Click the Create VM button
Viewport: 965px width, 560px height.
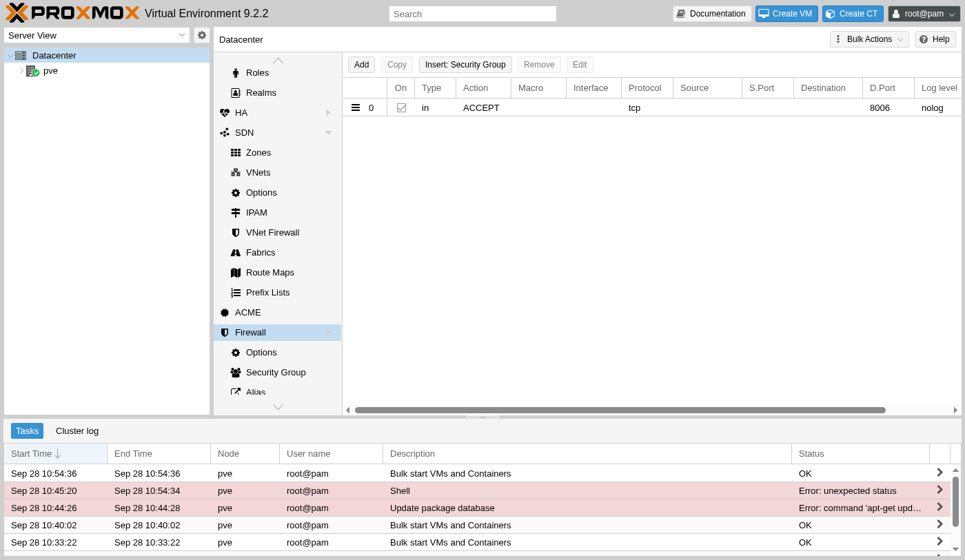click(x=786, y=14)
